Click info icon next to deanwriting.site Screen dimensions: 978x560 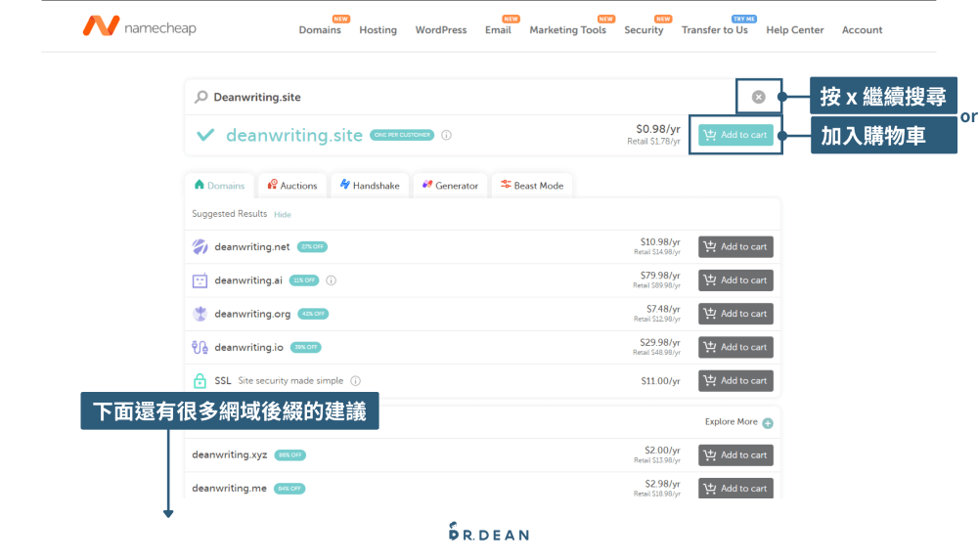(447, 135)
